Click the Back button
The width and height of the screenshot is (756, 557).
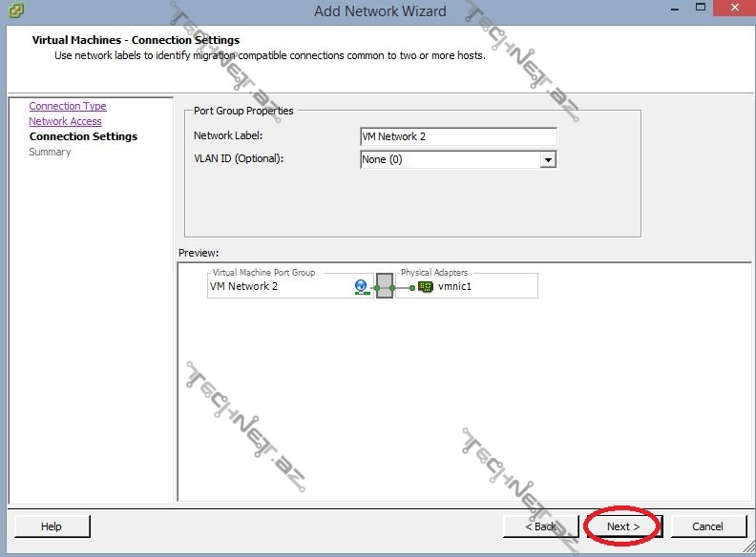pos(541,526)
